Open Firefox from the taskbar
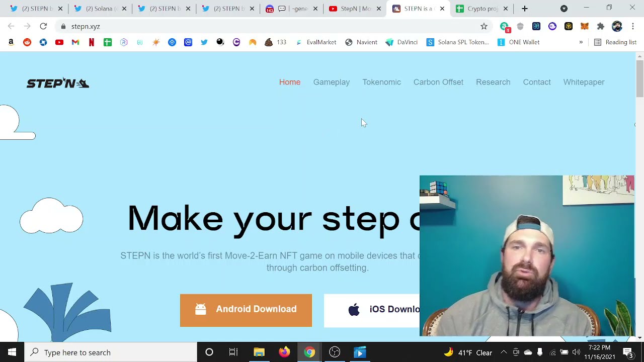644x362 pixels. [x=284, y=352]
